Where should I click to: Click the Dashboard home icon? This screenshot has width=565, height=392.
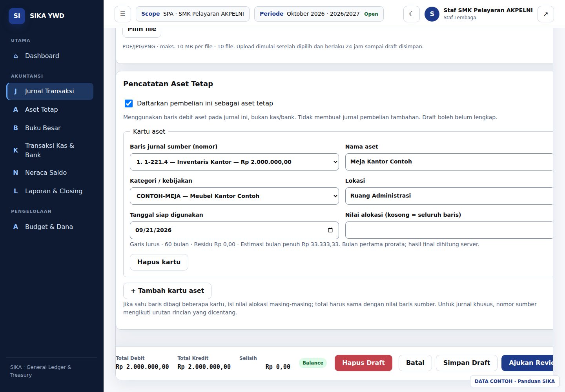[16, 56]
